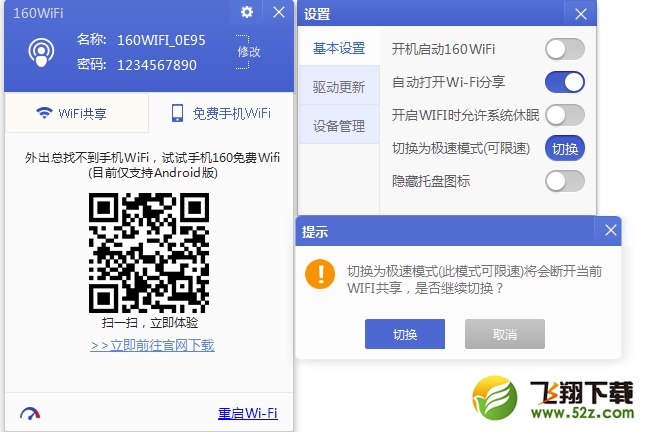Click 取消 to cancel the switch prompt
This screenshot has width=646, height=432.
tap(505, 334)
